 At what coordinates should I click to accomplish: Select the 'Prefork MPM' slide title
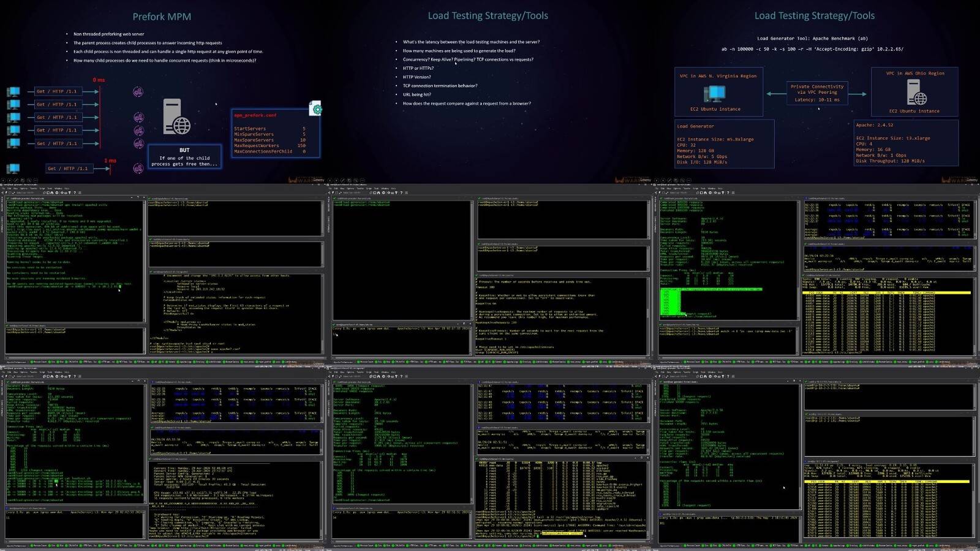pyautogui.click(x=162, y=17)
